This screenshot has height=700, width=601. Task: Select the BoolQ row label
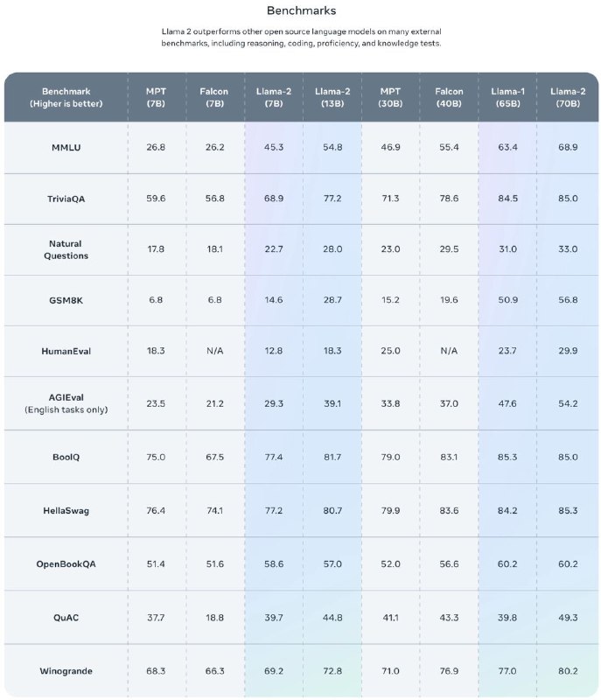pos(66,457)
